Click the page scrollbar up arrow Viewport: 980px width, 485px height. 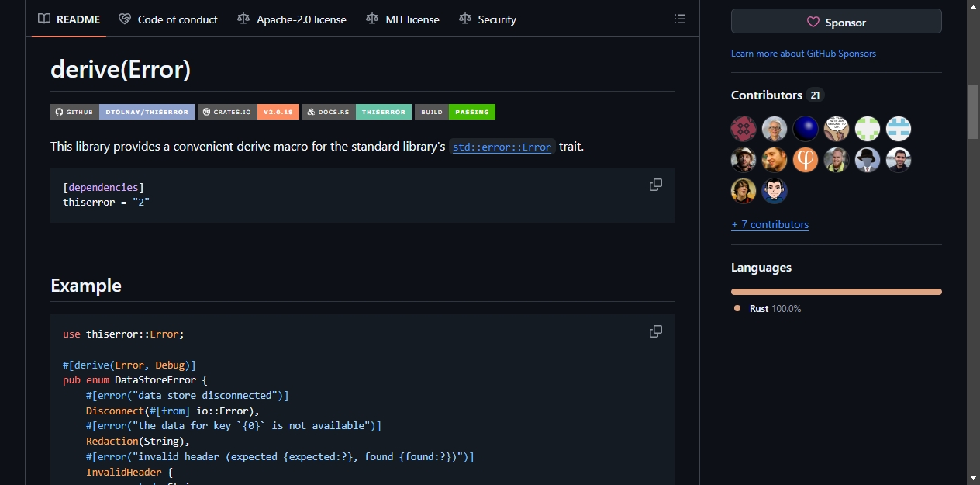pyautogui.click(x=973, y=7)
